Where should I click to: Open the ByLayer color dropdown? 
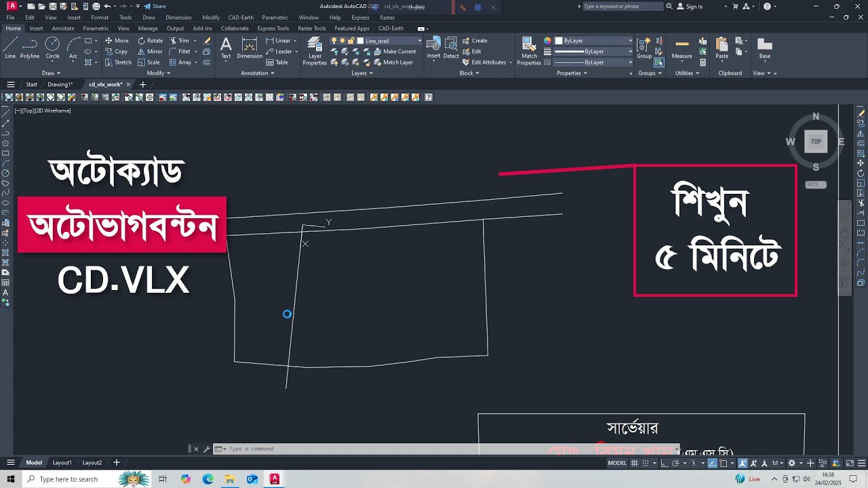593,41
